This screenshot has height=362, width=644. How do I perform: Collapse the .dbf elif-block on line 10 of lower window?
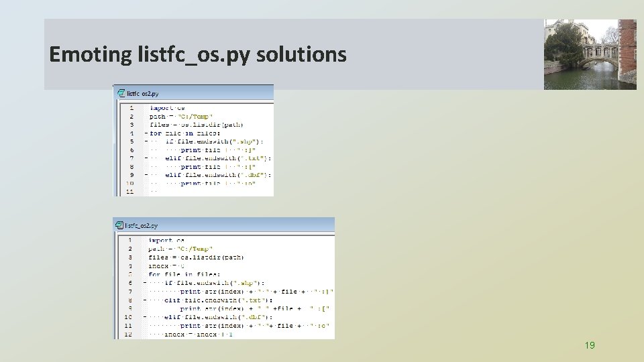point(145,317)
